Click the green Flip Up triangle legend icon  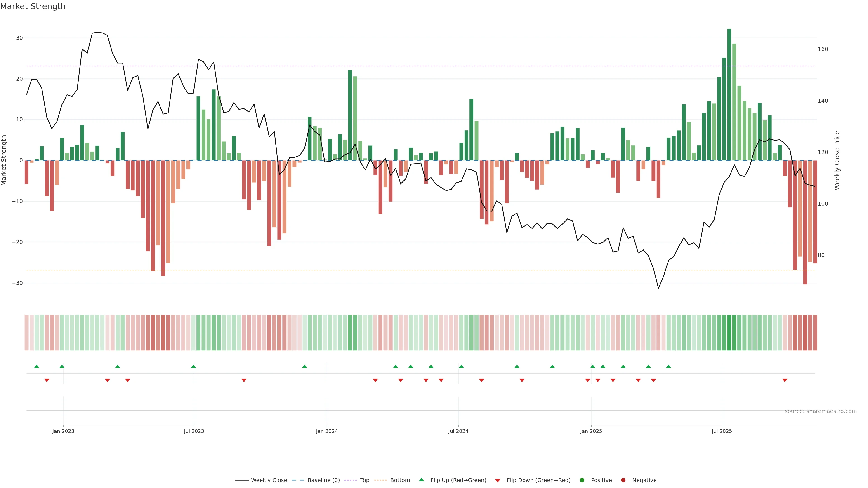coord(421,480)
